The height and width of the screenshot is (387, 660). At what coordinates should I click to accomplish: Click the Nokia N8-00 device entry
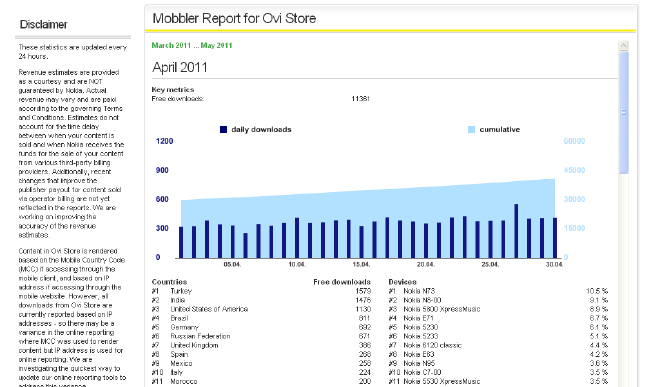click(x=422, y=300)
